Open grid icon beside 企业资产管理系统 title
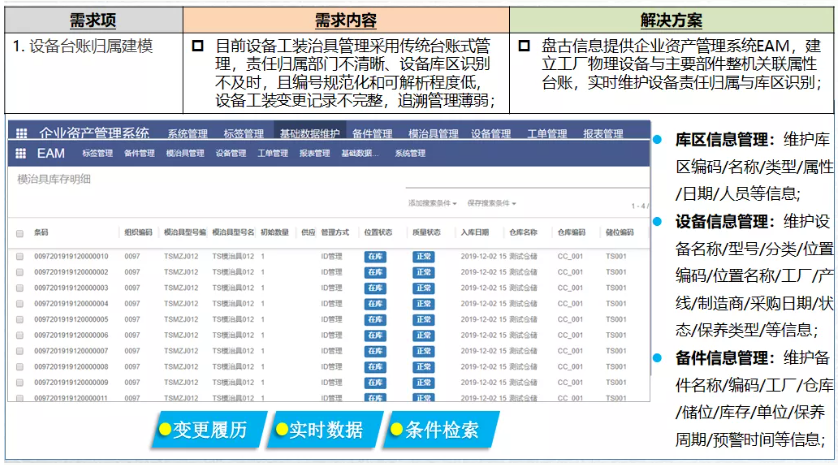 click(x=21, y=133)
